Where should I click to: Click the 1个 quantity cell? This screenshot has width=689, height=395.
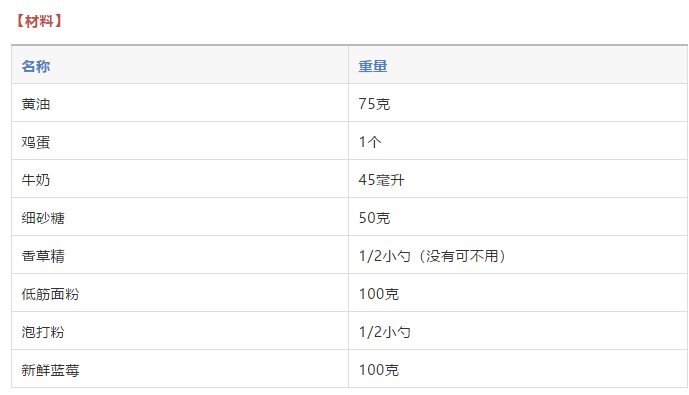point(518,141)
